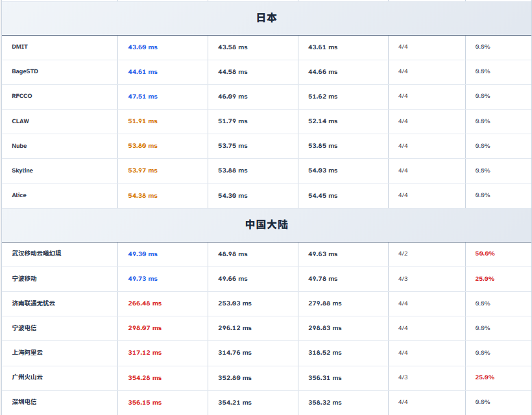Click the BageSTD node name

[x=25, y=71]
